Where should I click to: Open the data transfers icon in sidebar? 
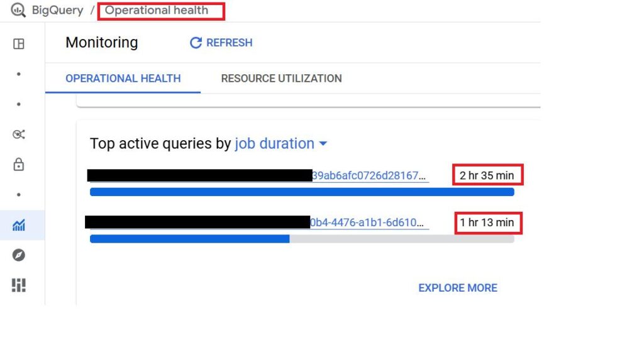pos(18,134)
